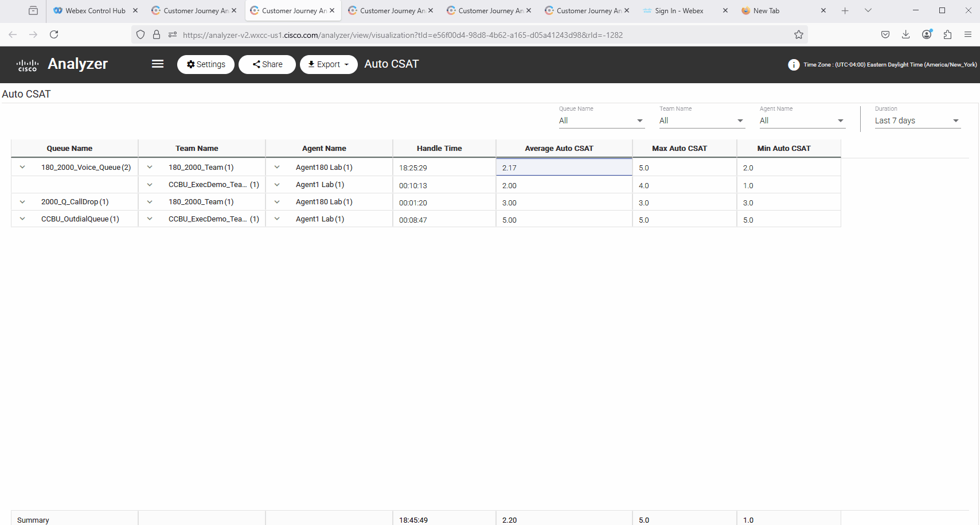This screenshot has height=525, width=980.
Task: Open the Export dropdown button
Action: (x=329, y=64)
